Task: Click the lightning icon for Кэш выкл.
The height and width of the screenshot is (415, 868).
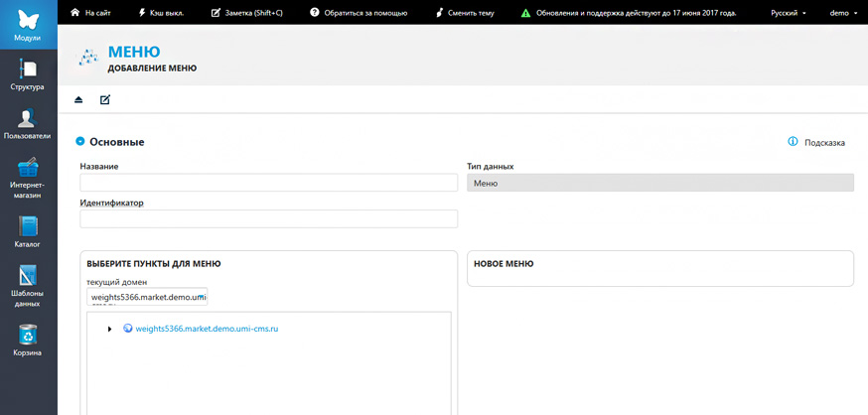Action: click(x=142, y=13)
